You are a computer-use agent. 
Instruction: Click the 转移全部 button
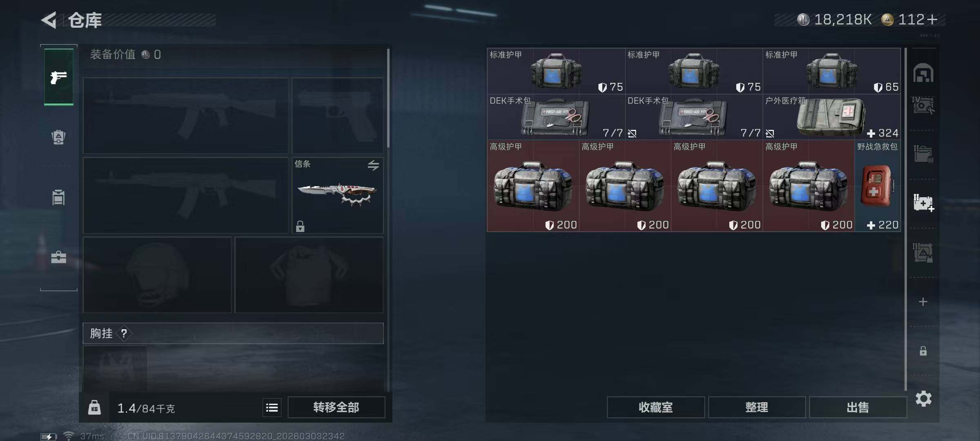336,407
